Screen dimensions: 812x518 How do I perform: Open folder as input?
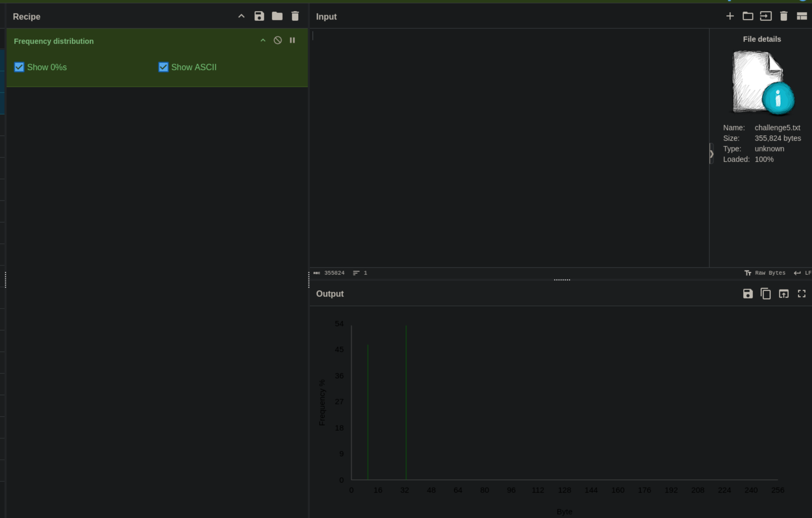coord(748,16)
